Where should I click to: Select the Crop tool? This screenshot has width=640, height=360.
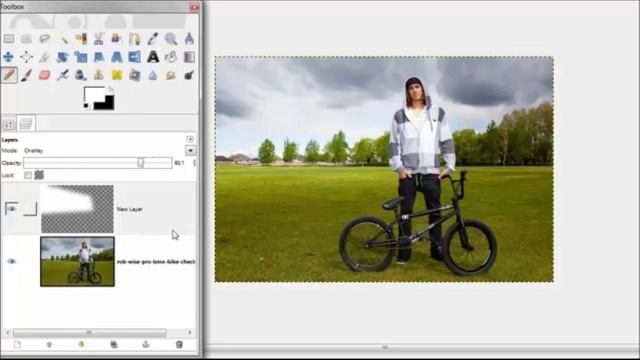44,57
